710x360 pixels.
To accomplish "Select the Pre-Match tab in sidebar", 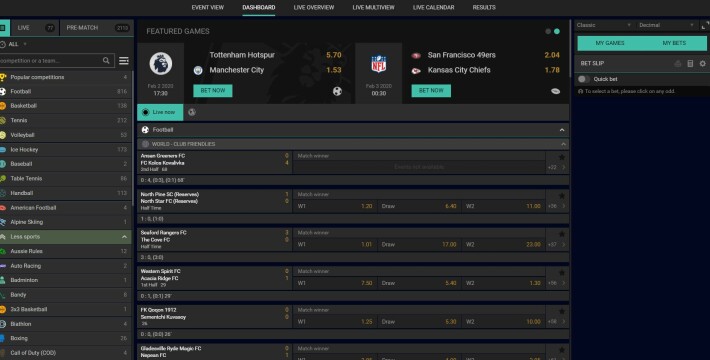I will (96, 28).
